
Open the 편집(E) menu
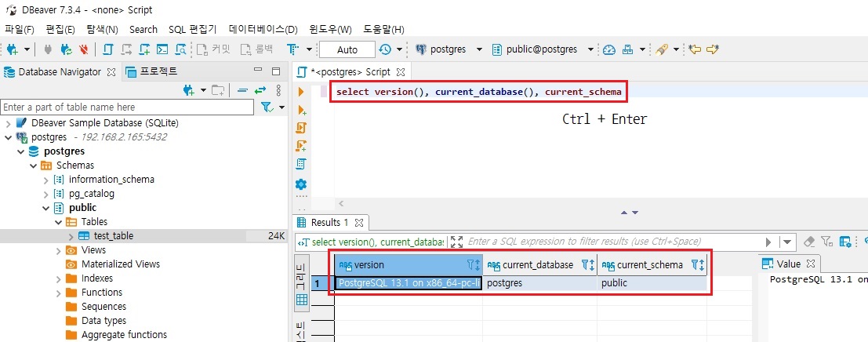click(x=61, y=29)
